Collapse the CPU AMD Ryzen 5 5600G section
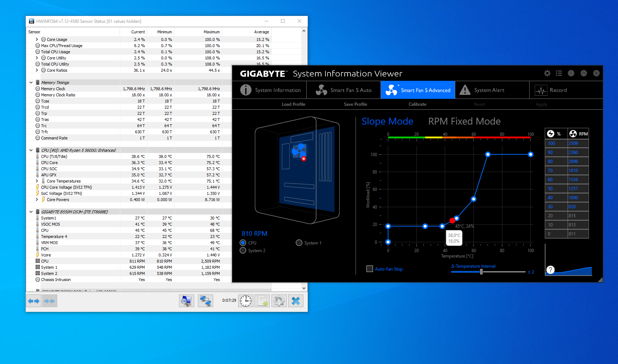Viewport: 618px width, 364px height. 31,150
